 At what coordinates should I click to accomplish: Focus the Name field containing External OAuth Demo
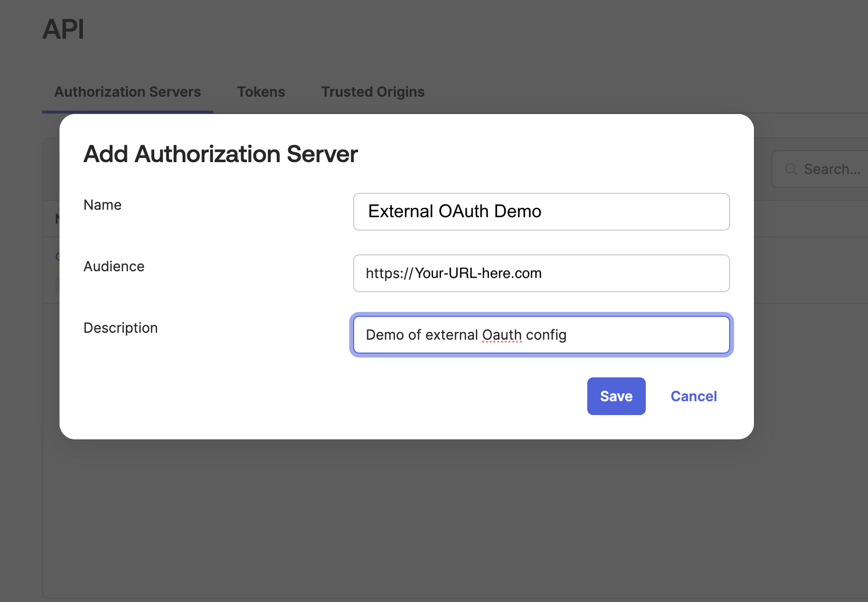[x=541, y=212]
